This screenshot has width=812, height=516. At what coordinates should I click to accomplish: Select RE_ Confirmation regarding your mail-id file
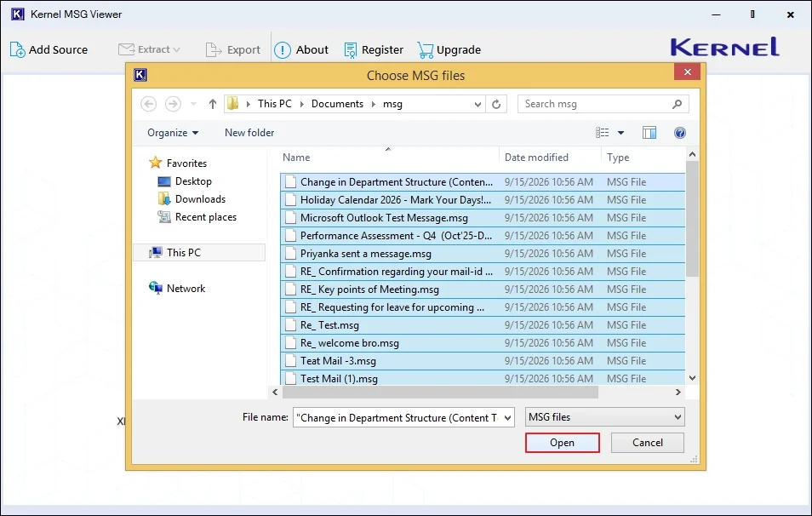pyautogui.click(x=483, y=272)
